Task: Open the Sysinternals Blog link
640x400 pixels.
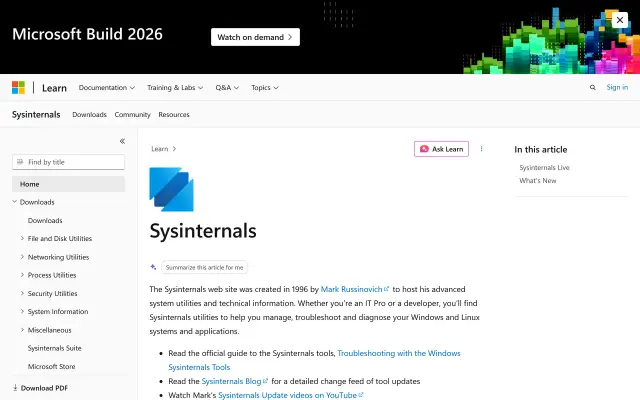Action: pos(235,381)
